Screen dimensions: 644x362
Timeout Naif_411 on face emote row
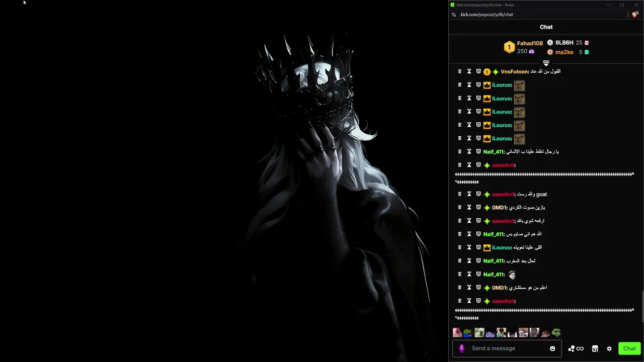pos(469,275)
